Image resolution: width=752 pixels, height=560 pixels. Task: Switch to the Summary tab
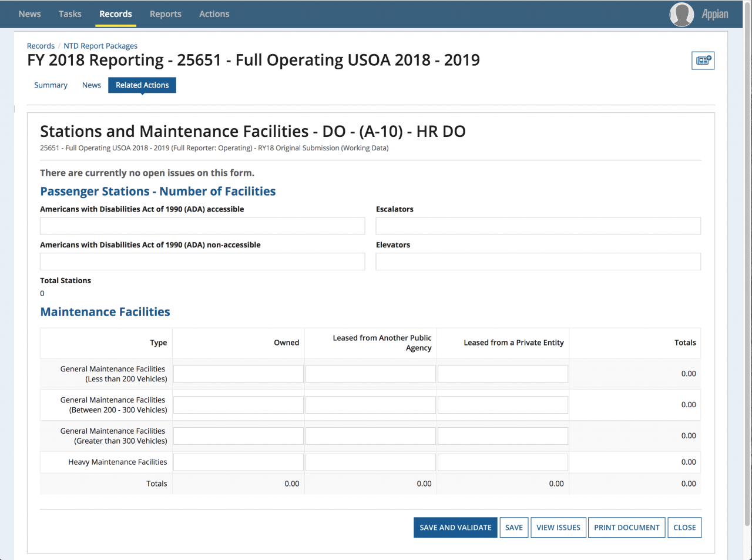coord(51,85)
